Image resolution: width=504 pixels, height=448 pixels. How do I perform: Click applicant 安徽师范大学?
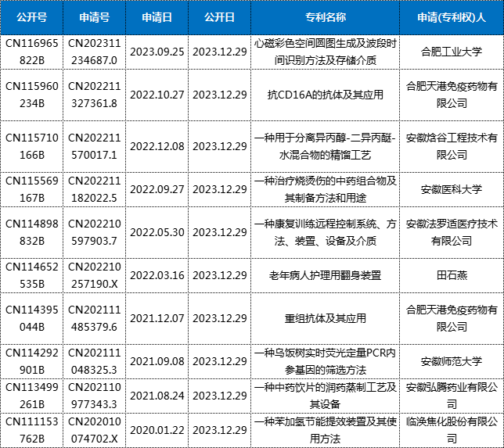pos(452,362)
